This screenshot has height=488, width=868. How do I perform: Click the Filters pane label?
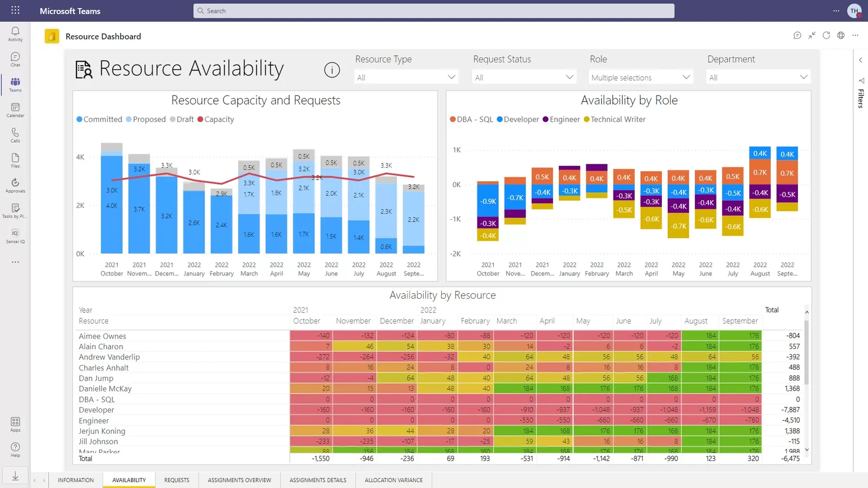[861, 99]
